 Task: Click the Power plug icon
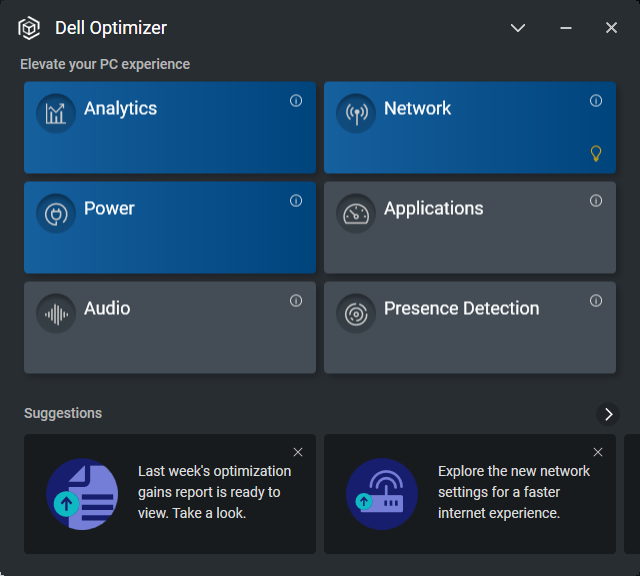pyautogui.click(x=56, y=213)
